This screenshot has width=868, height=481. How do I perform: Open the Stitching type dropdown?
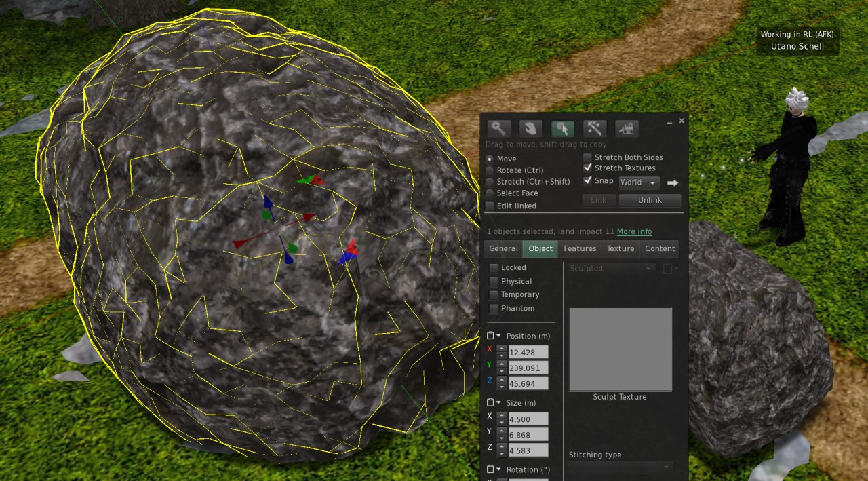[x=620, y=467]
